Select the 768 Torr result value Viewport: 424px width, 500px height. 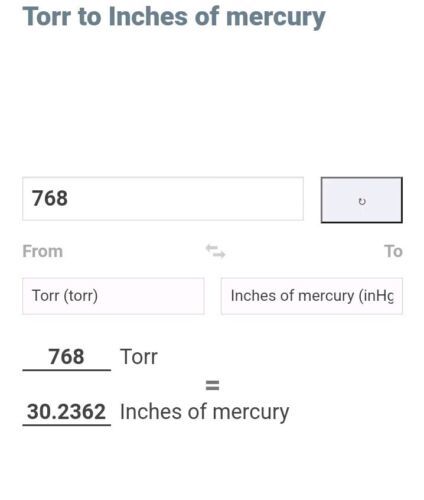(x=66, y=357)
